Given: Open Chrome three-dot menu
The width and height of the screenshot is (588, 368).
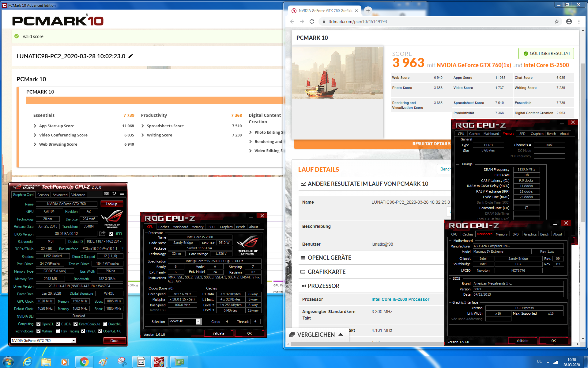Looking at the screenshot, I should point(579,21).
